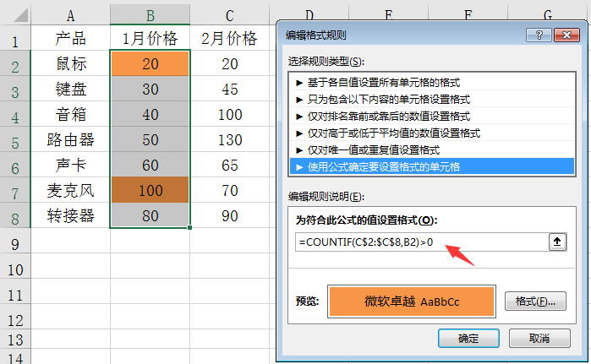Click cell 130 in column C

229,139
